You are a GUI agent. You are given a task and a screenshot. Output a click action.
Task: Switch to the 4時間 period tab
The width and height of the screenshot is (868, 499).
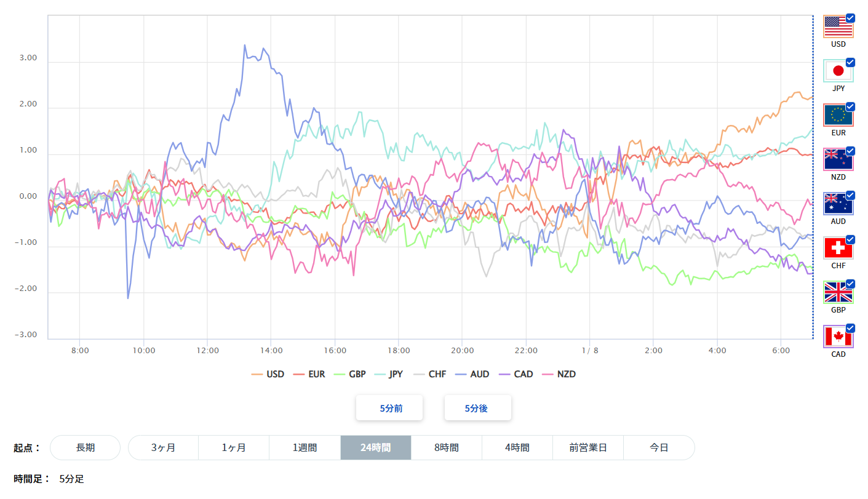click(x=517, y=447)
